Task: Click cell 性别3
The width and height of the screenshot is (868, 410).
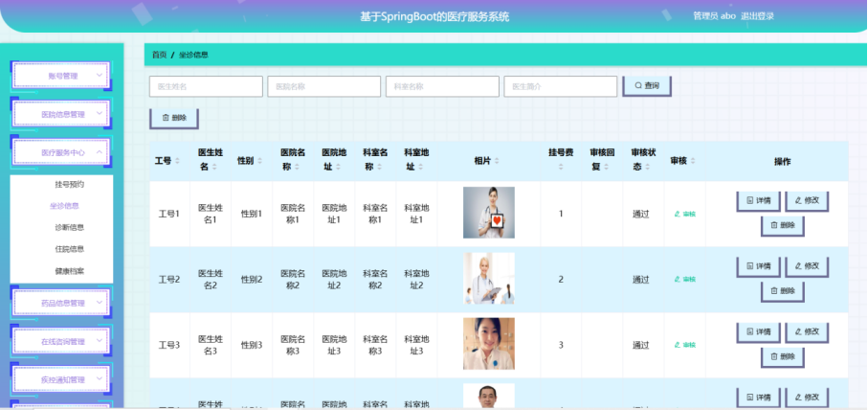Action: [x=252, y=345]
